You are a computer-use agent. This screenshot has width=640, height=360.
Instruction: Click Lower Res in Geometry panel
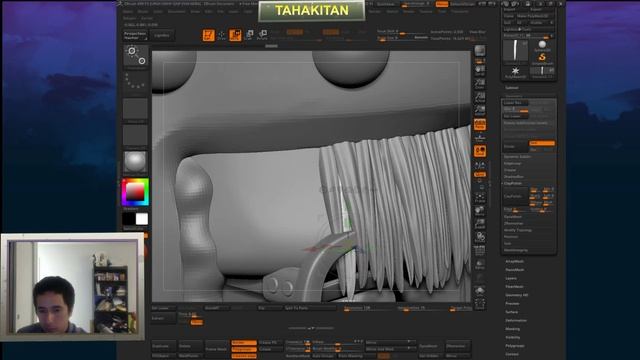click(515, 103)
